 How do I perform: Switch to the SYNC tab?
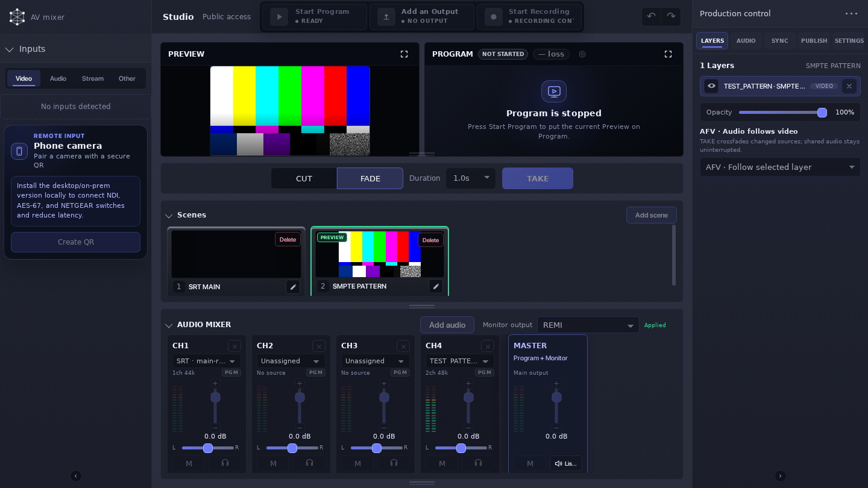[779, 40]
